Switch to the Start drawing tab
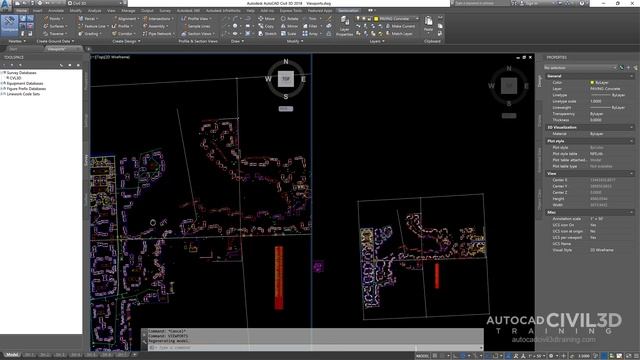 tap(13, 49)
